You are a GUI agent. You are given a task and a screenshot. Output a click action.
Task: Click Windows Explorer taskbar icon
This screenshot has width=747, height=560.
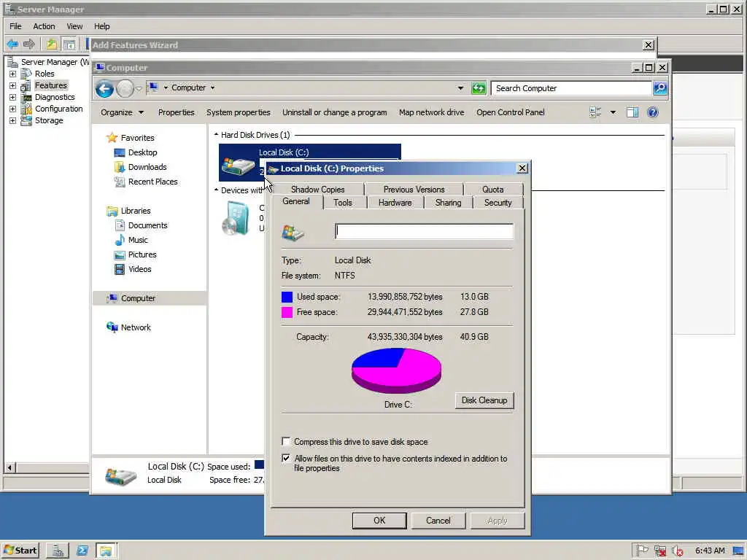tap(106, 551)
